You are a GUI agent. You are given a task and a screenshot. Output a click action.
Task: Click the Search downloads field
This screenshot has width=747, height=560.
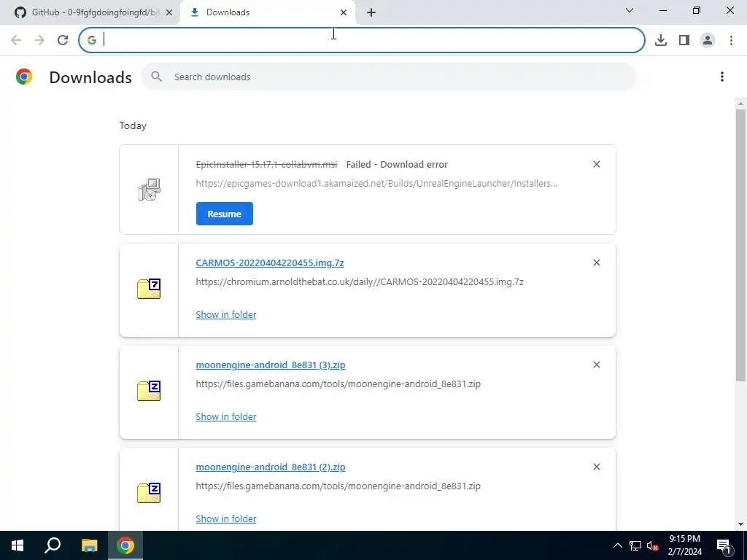pyautogui.click(x=389, y=77)
